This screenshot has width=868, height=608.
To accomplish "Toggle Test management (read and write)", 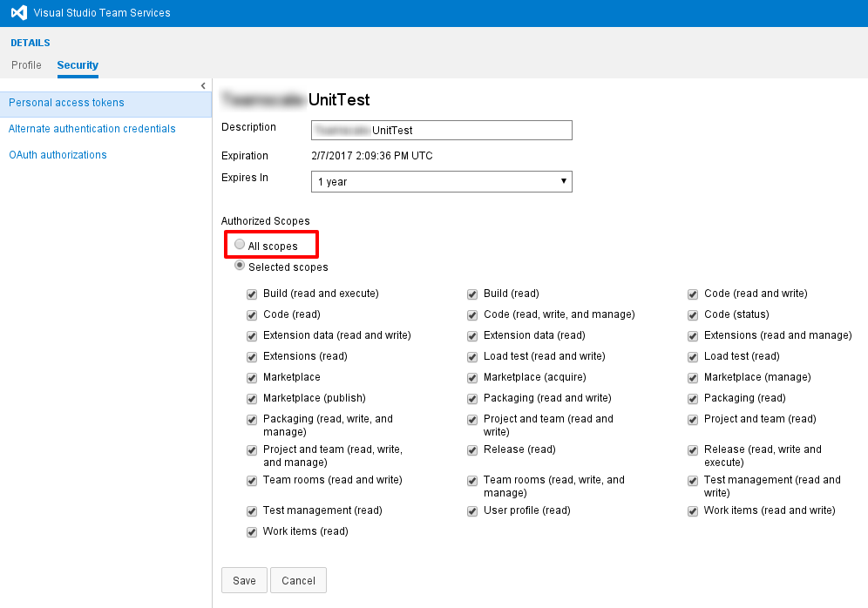I will coord(693,481).
